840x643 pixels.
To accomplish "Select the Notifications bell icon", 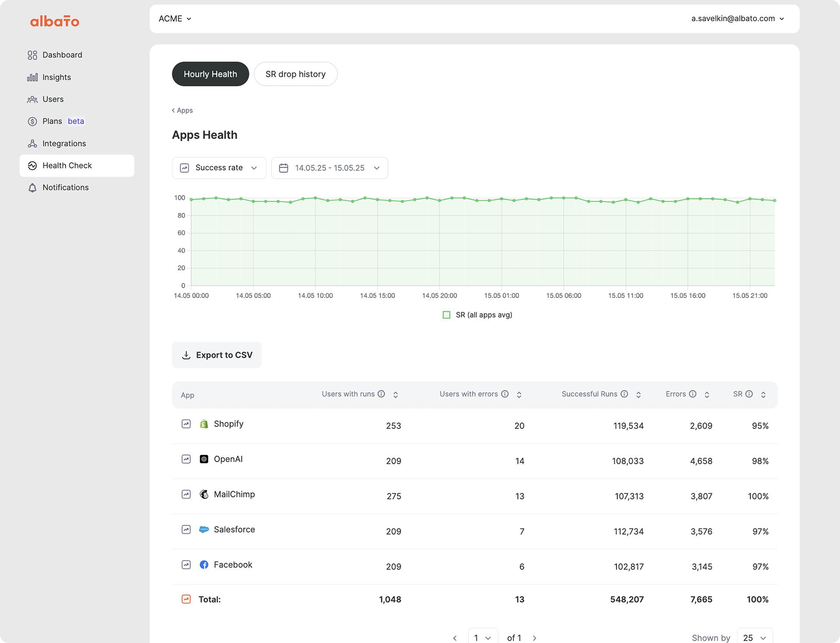I will (32, 188).
